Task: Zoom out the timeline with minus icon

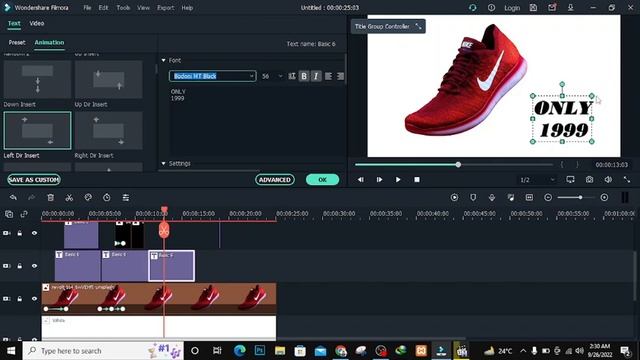Action: (x=548, y=198)
